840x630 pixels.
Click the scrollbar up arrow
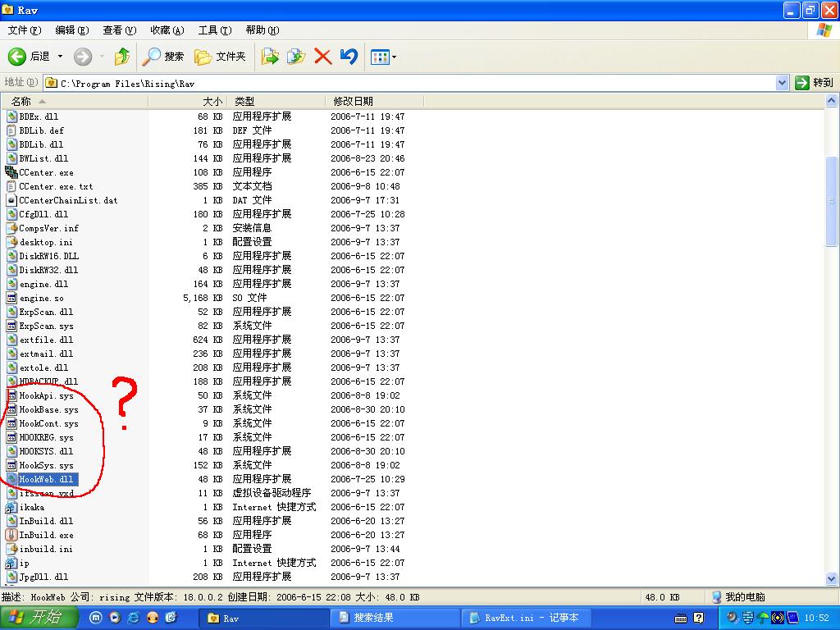(x=832, y=101)
